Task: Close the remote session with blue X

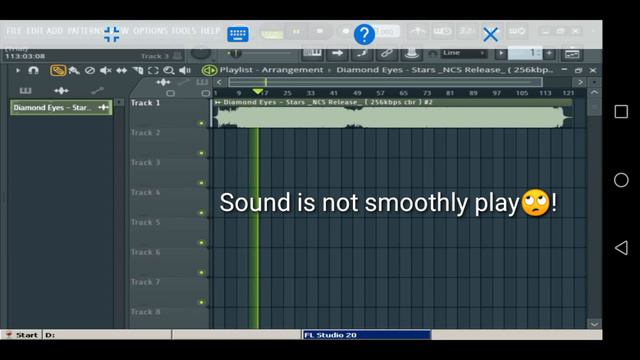Action: click(x=490, y=34)
